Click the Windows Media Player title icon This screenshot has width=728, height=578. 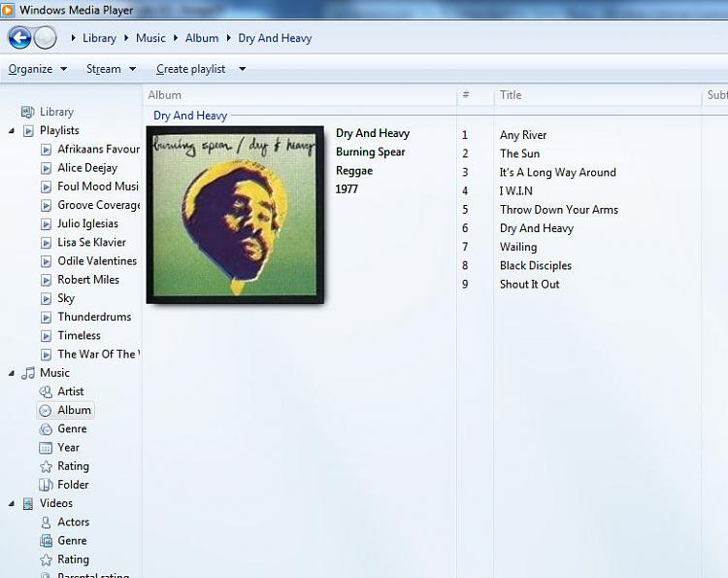(8, 10)
